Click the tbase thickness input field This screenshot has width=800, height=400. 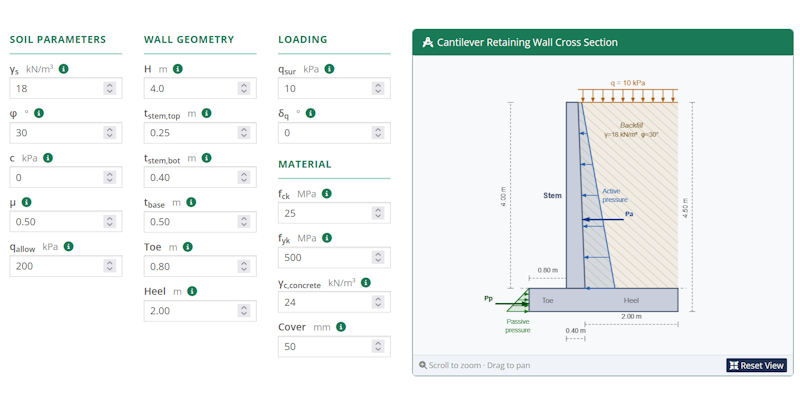[x=188, y=222]
